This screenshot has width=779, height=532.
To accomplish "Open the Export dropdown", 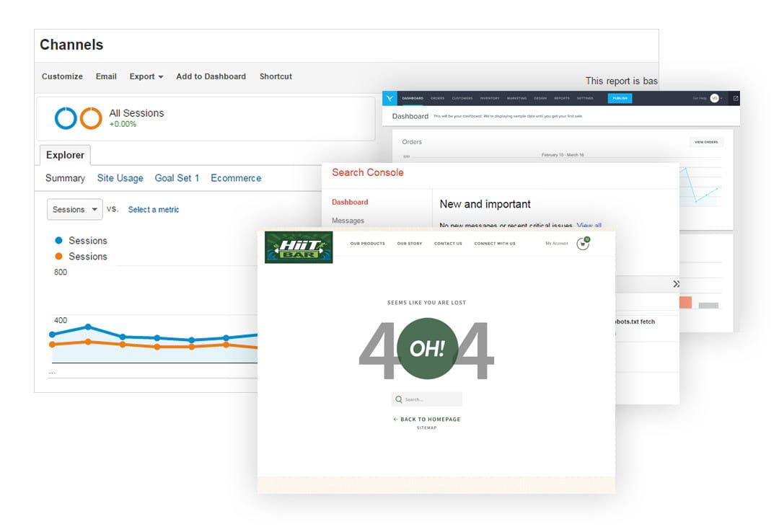I will pos(146,76).
